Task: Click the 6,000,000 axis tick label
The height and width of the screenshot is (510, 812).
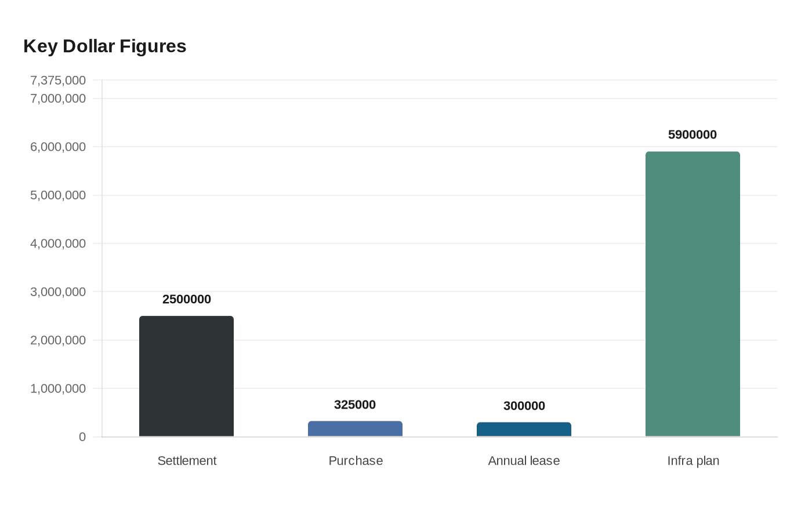Action: click(58, 147)
